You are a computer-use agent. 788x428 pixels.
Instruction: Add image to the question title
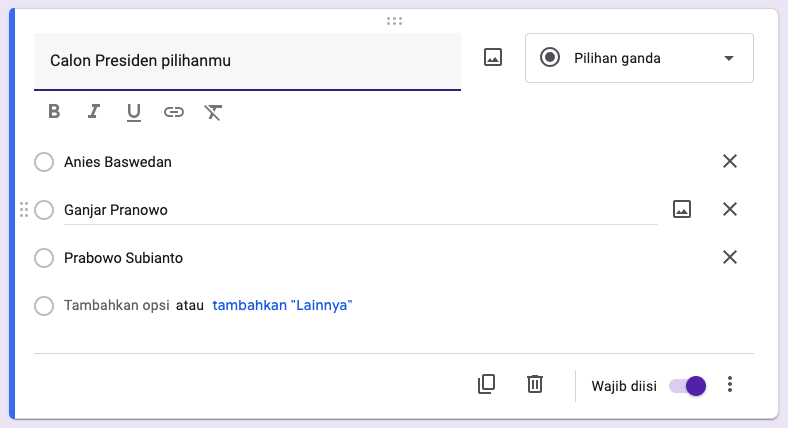point(492,57)
